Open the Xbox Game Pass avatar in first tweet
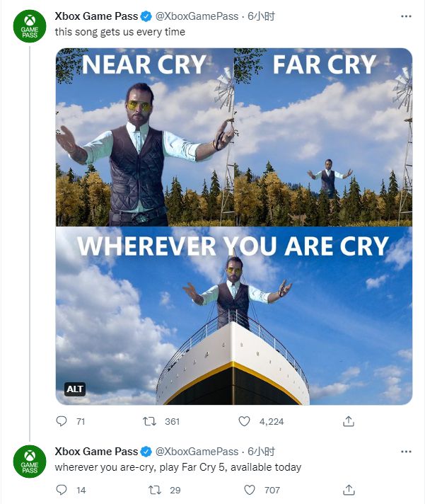 click(29, 27)
